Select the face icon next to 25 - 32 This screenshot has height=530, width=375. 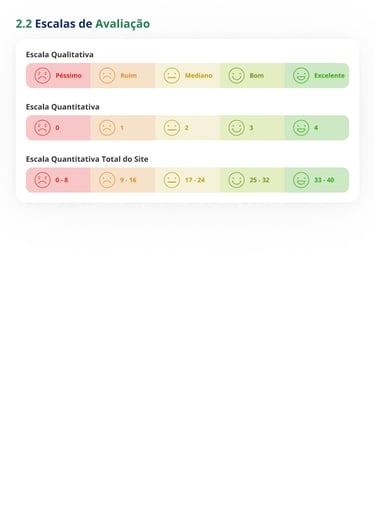236,180
